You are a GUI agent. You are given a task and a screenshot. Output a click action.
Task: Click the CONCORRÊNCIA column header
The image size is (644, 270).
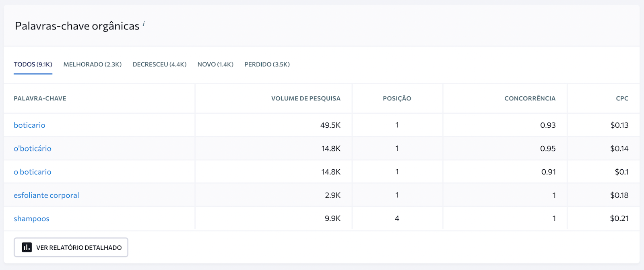pos(530,98)
